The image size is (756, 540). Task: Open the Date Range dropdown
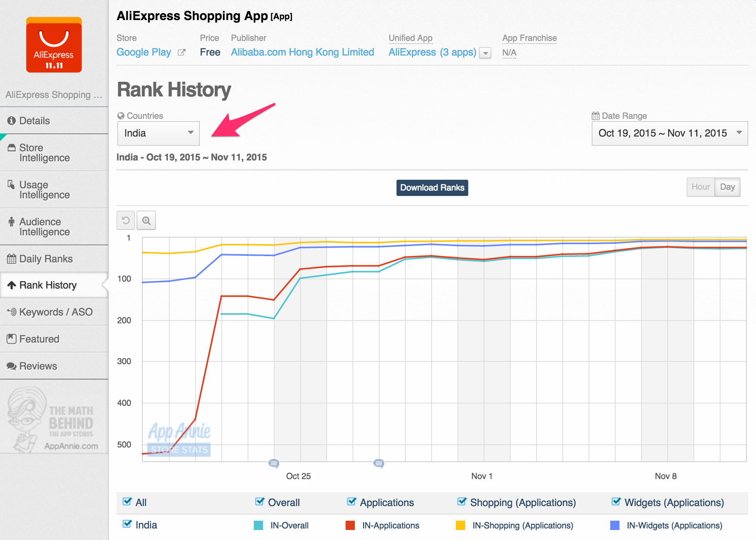670,133
